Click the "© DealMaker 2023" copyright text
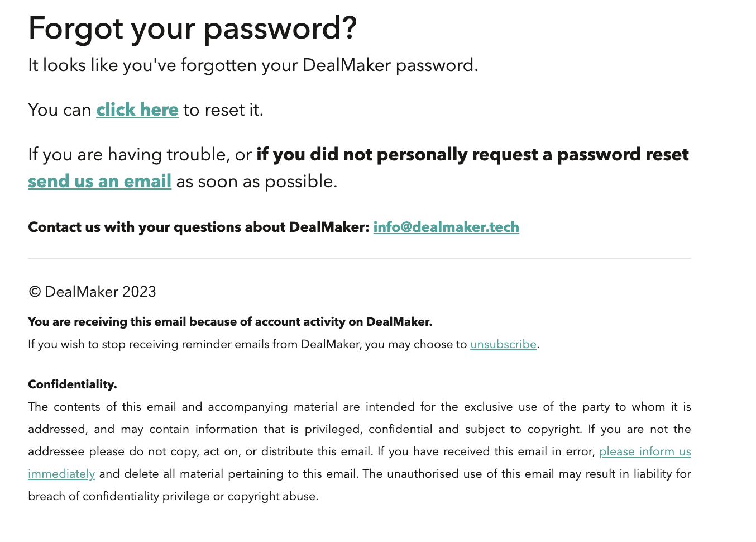 click(x=92, y=292)
